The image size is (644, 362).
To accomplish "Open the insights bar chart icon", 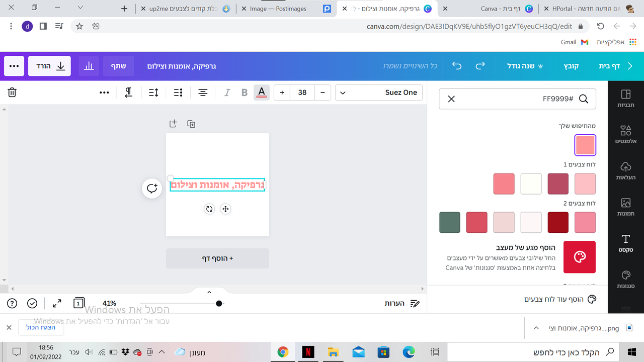I will point(89,66).
